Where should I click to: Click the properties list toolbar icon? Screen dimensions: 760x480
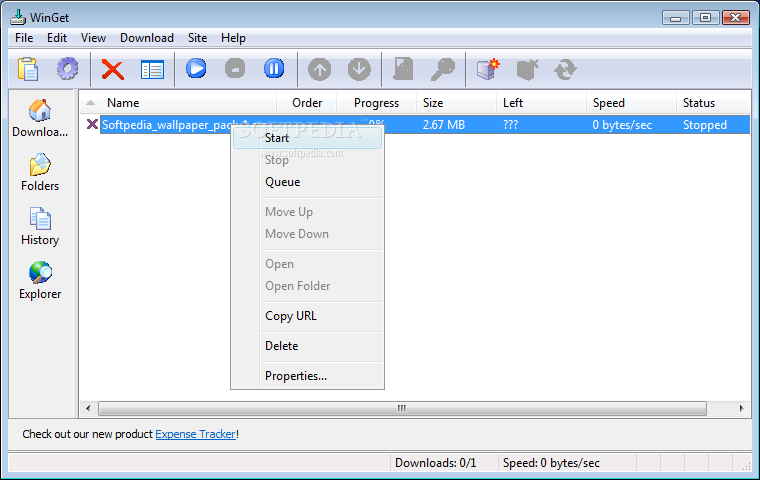[152, 70]
